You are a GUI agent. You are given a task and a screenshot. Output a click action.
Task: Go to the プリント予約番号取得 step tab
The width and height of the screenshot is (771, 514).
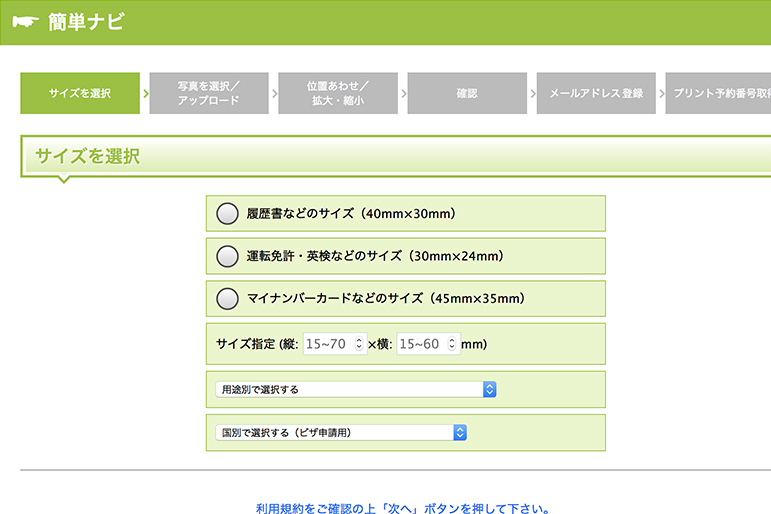point(719,93)
